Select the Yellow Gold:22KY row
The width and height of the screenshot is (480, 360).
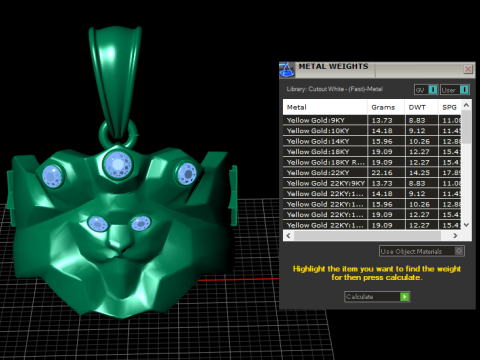click(372, 173)
